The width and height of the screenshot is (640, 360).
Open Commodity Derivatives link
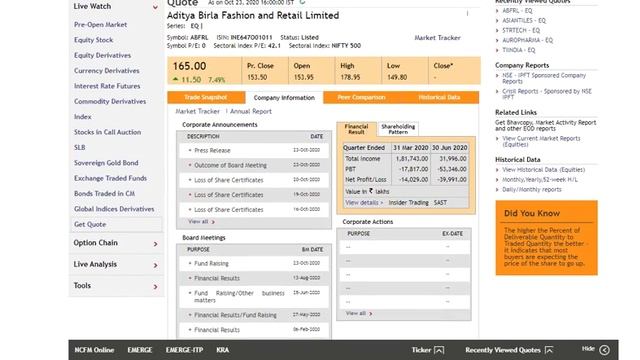[x=110, y=101]
